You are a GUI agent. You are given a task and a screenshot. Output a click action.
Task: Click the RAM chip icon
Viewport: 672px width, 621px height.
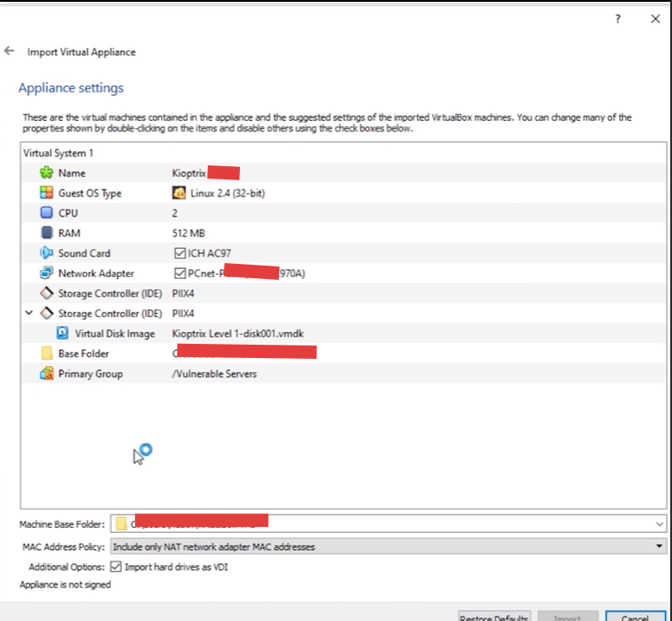pos(46,233)
